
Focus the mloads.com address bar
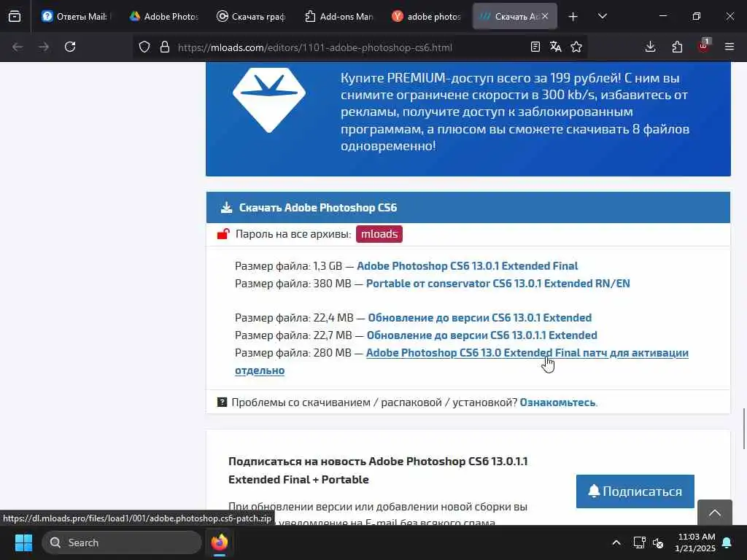[314, 47]
